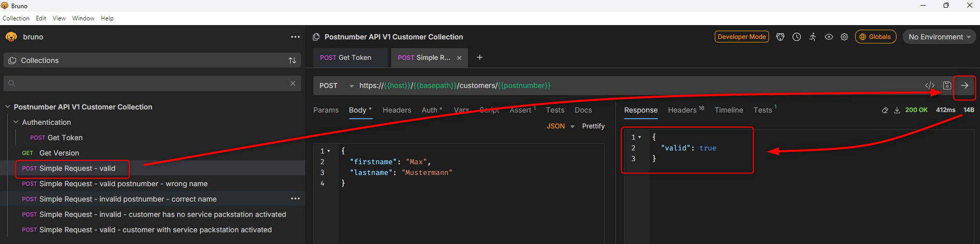Open the Window menu

pos(83,18)
